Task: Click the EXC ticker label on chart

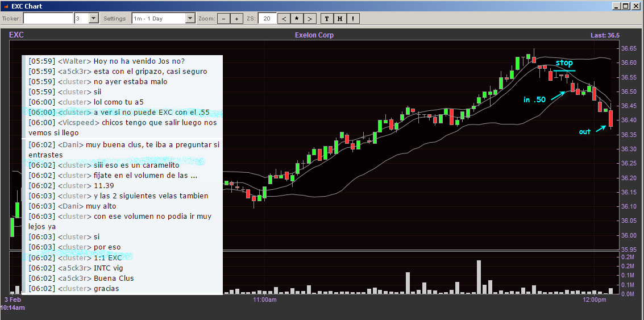Action: [16, 35]
